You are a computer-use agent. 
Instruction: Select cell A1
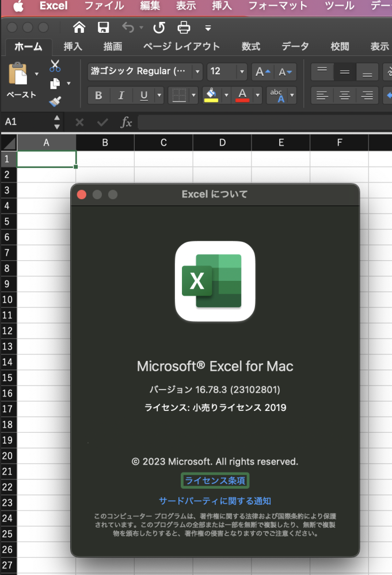47,159
